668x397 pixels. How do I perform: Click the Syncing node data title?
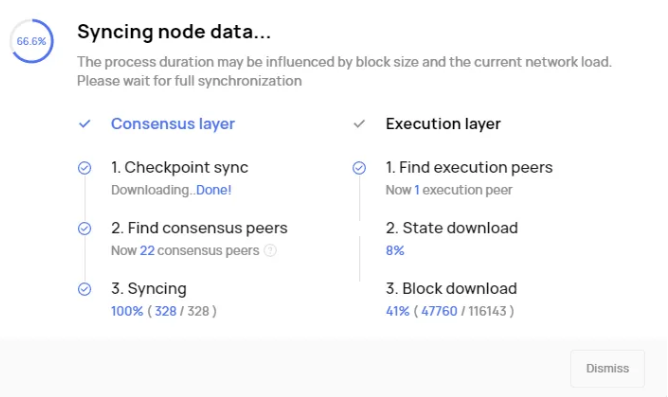tap(174, 32)
